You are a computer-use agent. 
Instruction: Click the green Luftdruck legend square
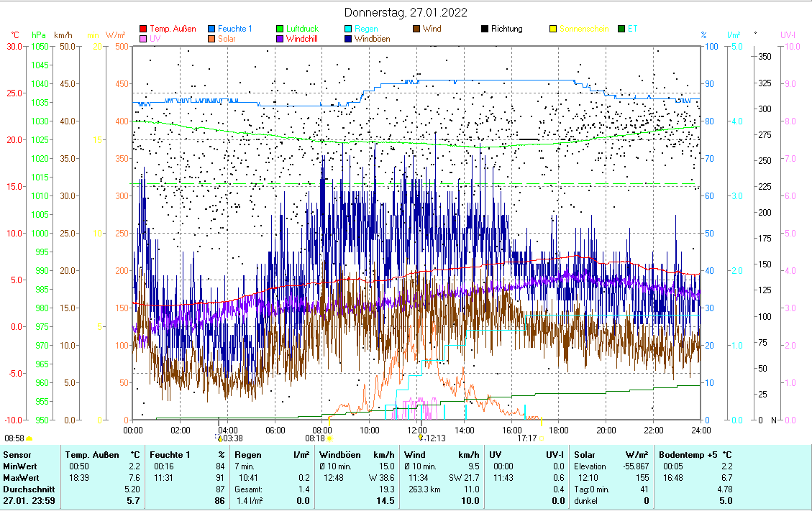point(280,29)
